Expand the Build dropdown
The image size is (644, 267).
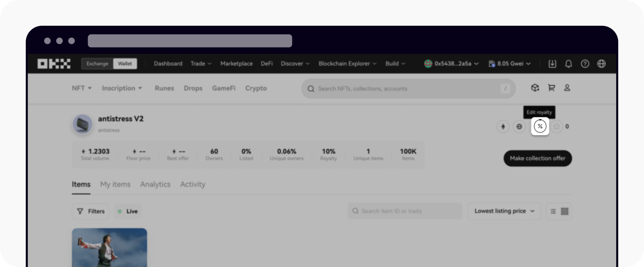pyautogui.click(x=395, y=64)
